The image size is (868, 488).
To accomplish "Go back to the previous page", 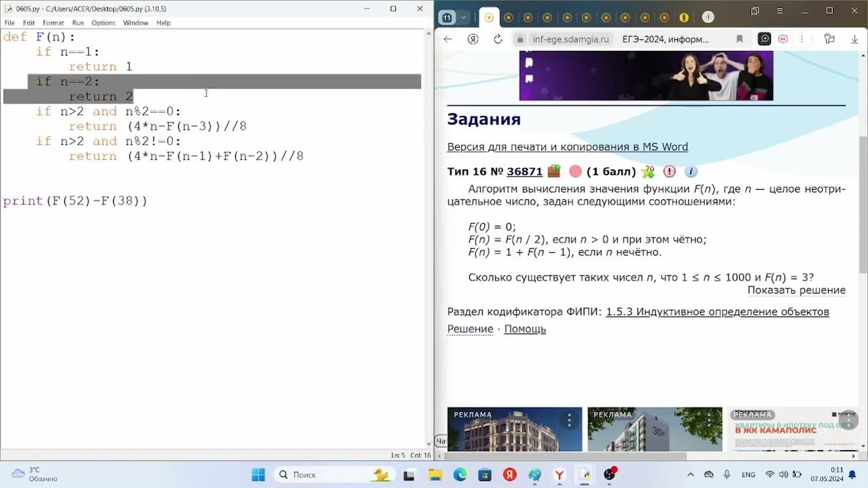I will 448,39.
